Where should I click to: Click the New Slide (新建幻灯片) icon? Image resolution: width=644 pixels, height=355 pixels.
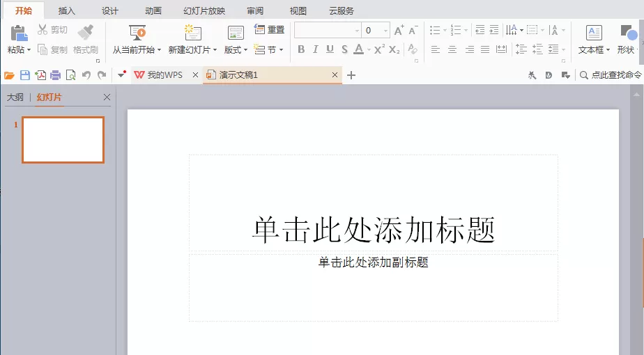(x=192, y=33)
